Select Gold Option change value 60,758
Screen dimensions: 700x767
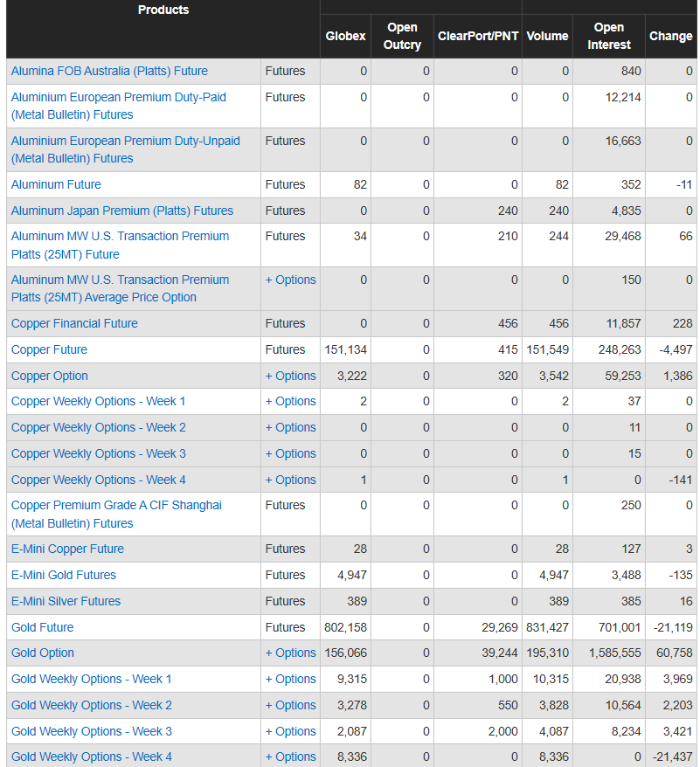(x=674, y=653)
